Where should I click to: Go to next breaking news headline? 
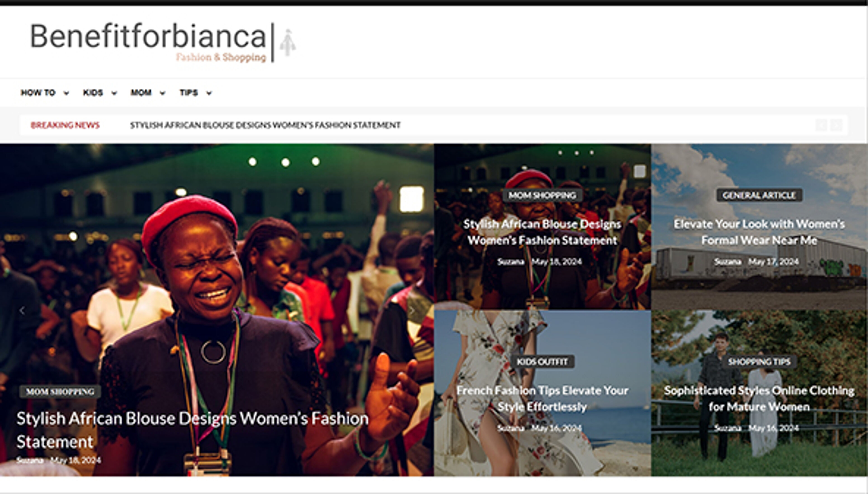pyautogui.click(x=836, y=125)
